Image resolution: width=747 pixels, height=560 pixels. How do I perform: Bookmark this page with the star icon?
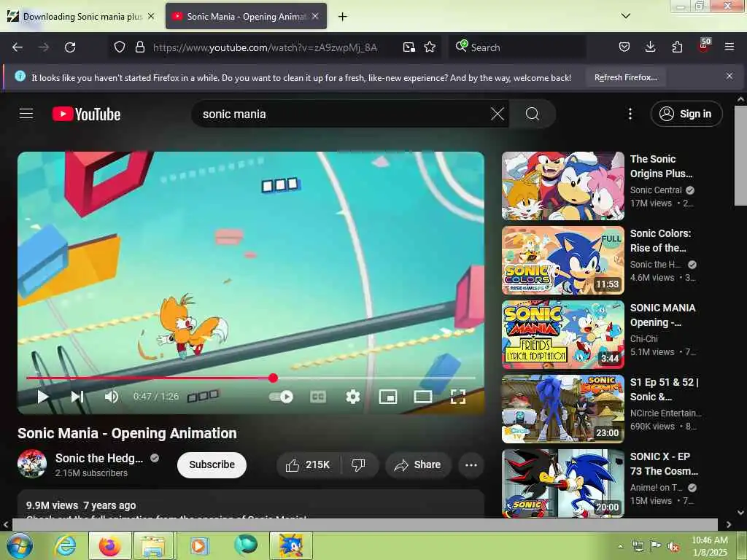(x=430, y=47)
